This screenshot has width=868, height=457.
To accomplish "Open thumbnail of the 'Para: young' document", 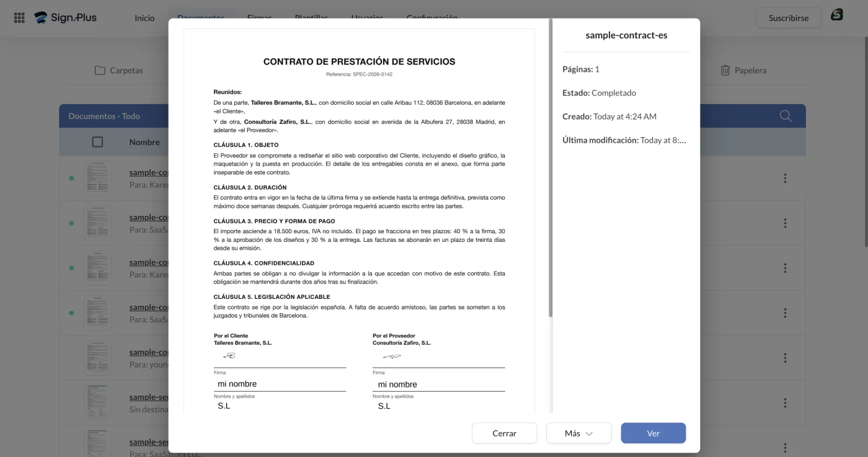I will click(x=97, y=358).
